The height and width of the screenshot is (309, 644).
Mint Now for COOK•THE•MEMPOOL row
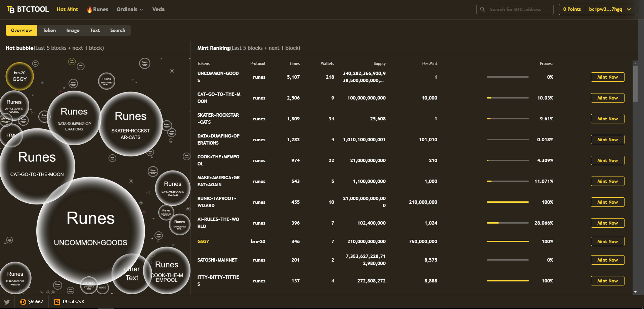coord(607,160)
